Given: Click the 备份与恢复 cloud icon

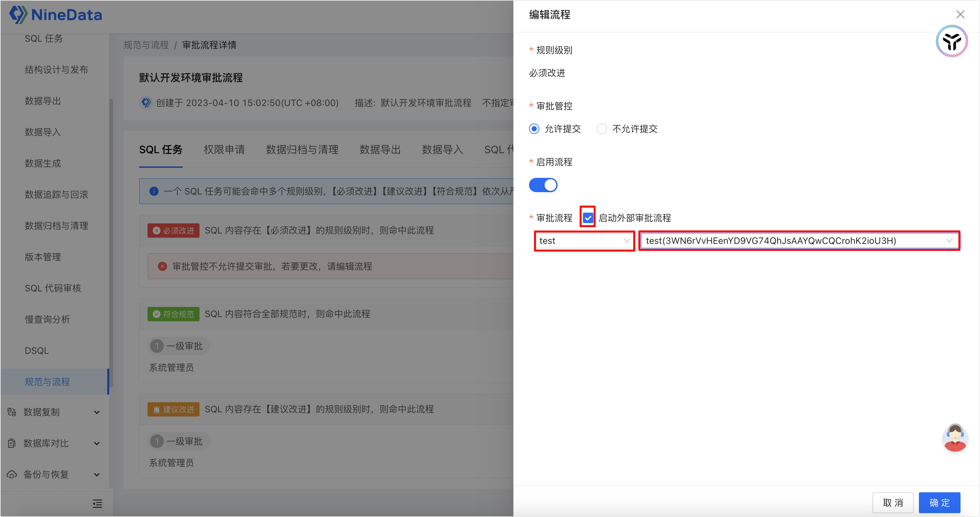Looking at the screenshot, I should [x=12, y=474].
